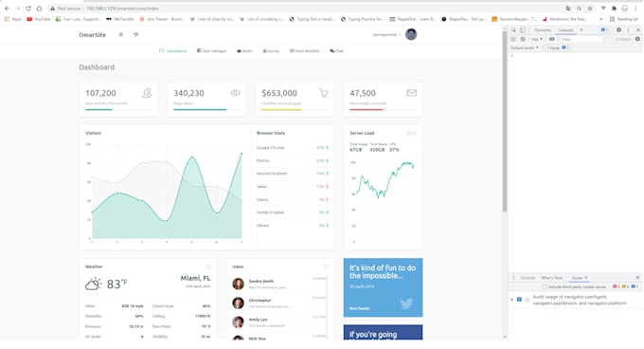The width and height of the screenshot is (644, 349).
Task: Open the Survey nav tab
Action: coord(271,51)
